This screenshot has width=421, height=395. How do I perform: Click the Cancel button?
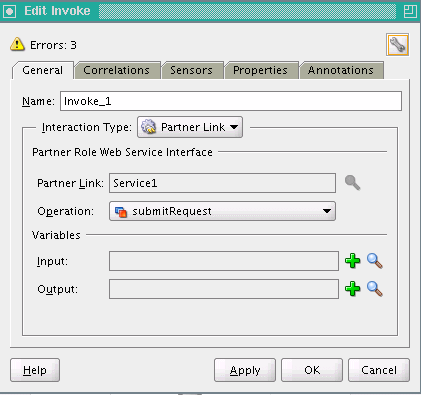(379, 370)
